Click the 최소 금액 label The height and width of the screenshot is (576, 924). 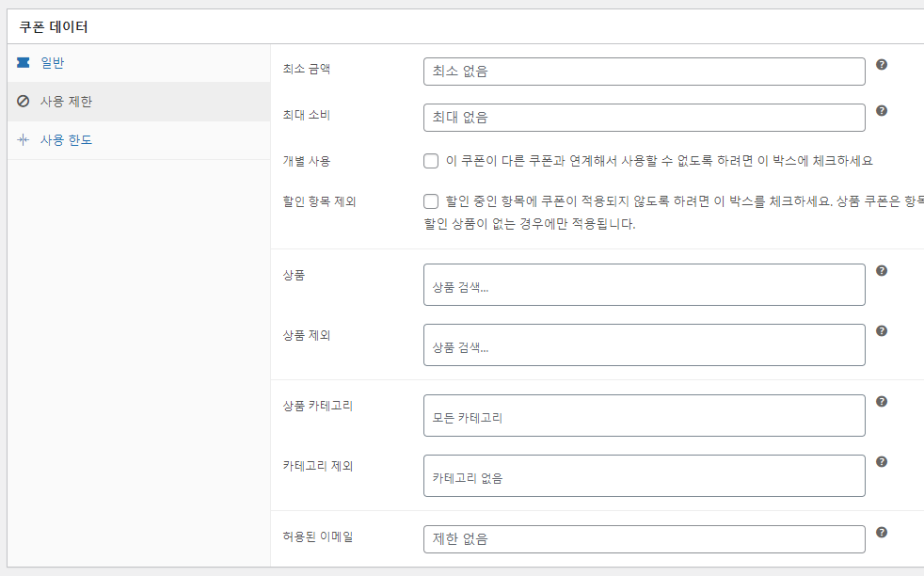[307, 69]
